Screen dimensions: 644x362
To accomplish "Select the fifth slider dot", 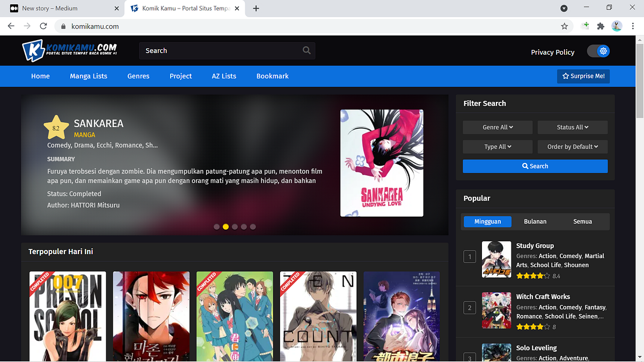I will 253,227.
